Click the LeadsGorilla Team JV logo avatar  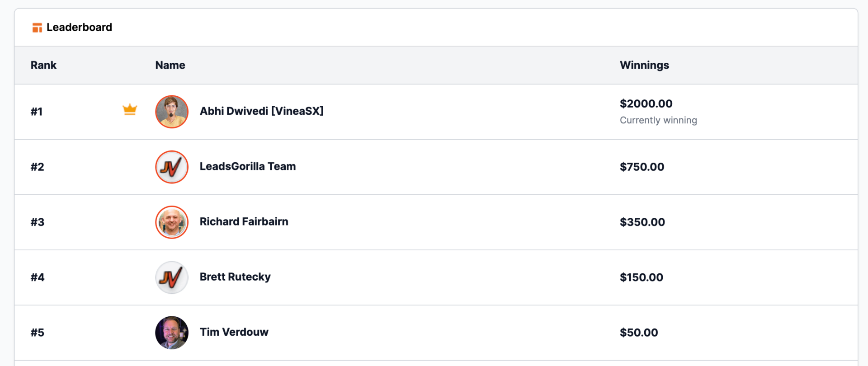pyautogui.click(x=172, y=167)
